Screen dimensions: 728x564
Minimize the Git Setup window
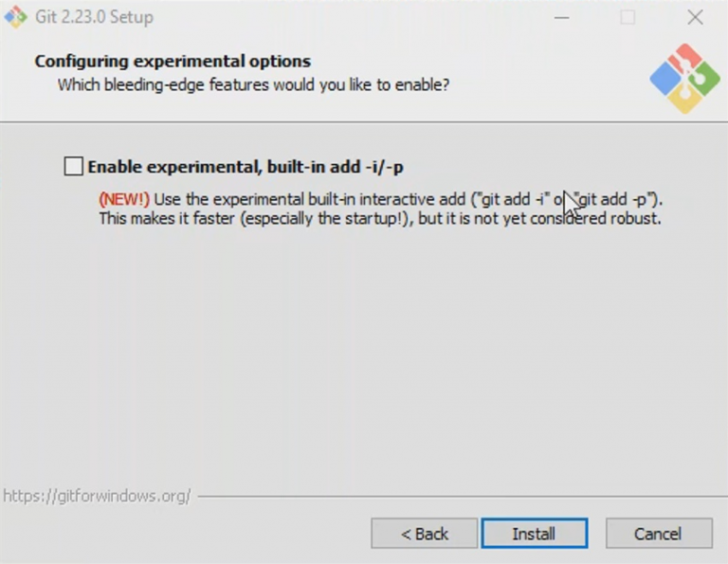(561, 17)
